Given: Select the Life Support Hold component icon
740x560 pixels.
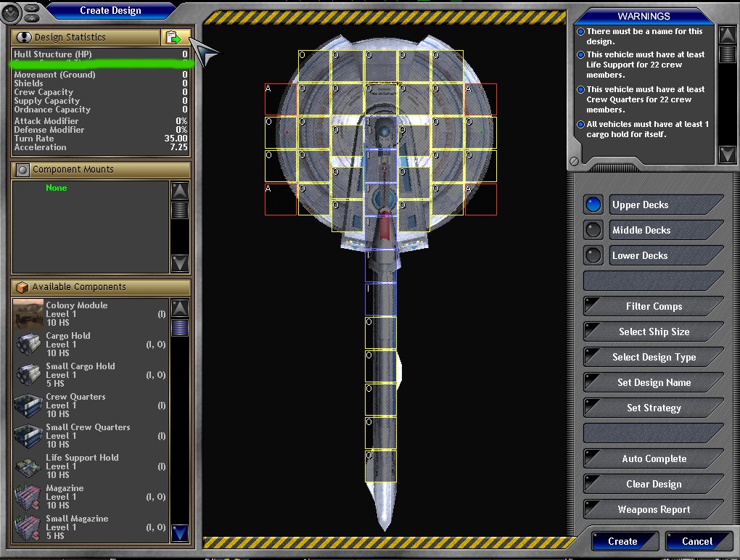Looking at the screenshot, I should point(28,466).
